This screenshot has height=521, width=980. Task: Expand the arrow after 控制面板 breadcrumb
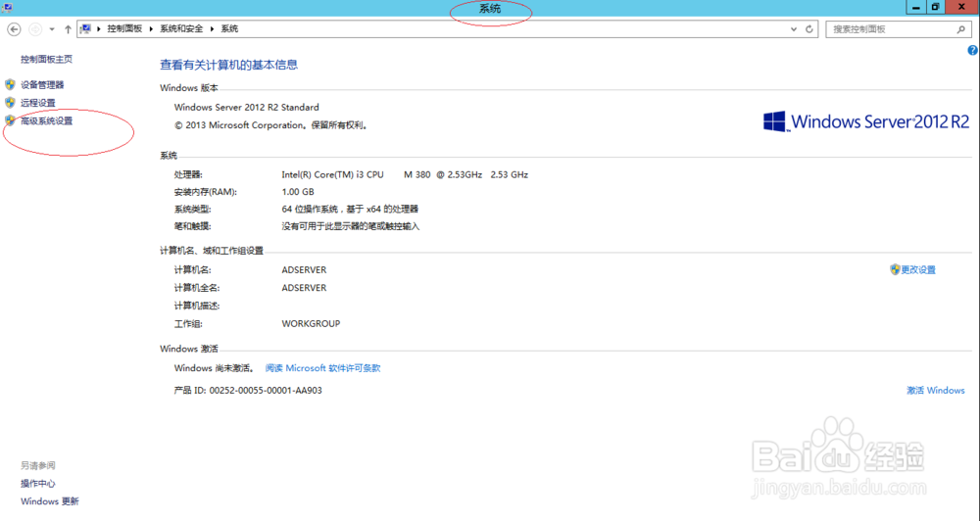point(151,28)
